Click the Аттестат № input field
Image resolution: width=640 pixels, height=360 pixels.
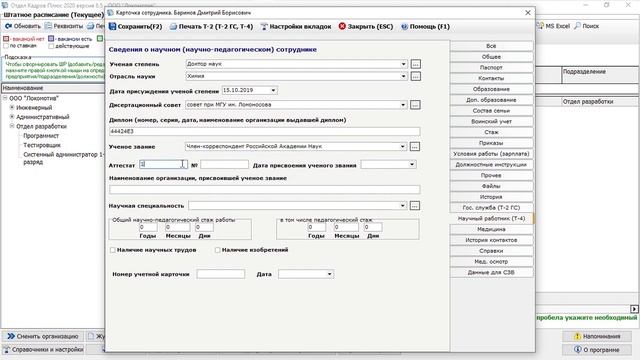[224, 164]
